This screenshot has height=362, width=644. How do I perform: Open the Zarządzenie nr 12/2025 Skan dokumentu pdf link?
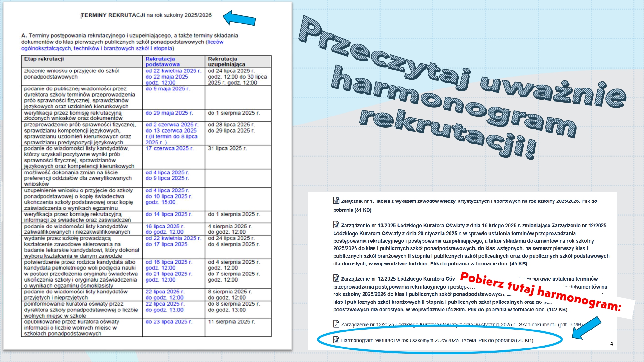click(x=462, y=324)
